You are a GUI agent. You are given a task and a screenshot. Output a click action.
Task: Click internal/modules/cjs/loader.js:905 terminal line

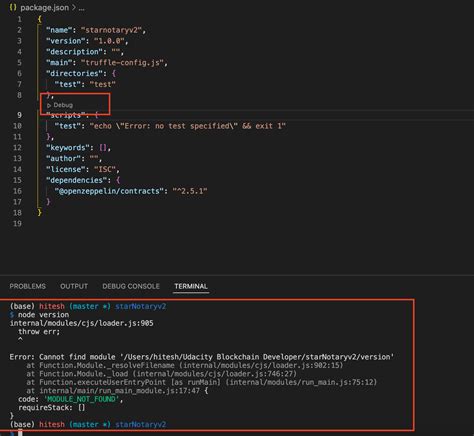81,323
